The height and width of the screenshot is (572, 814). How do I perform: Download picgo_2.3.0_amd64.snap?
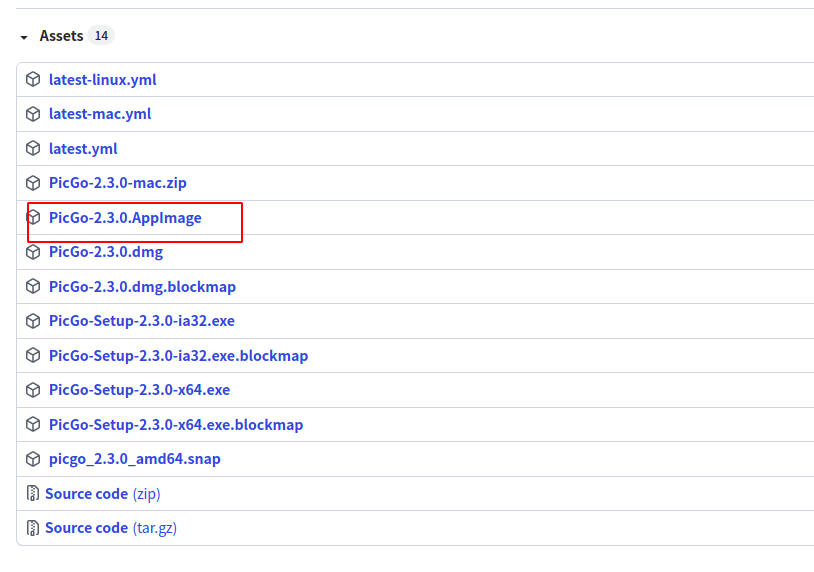(134, 459)
